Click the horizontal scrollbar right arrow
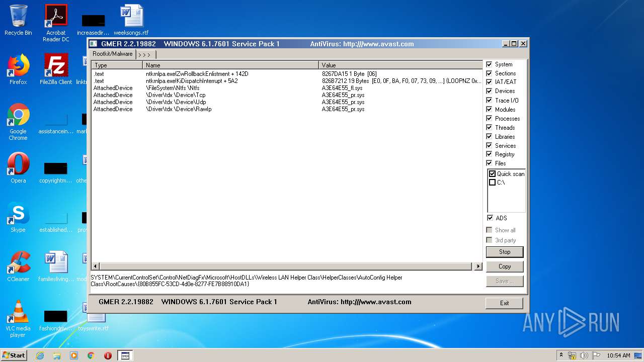This screenshot has height=362, width=644. 478,266
